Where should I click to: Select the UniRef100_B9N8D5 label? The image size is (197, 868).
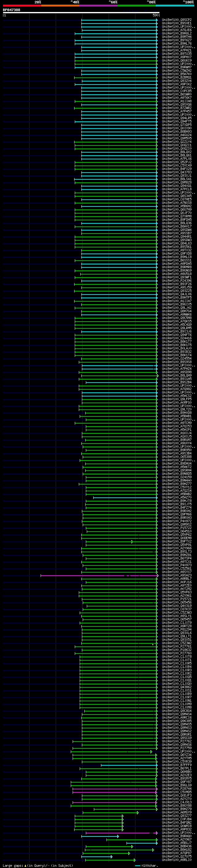tap(176, 474)
